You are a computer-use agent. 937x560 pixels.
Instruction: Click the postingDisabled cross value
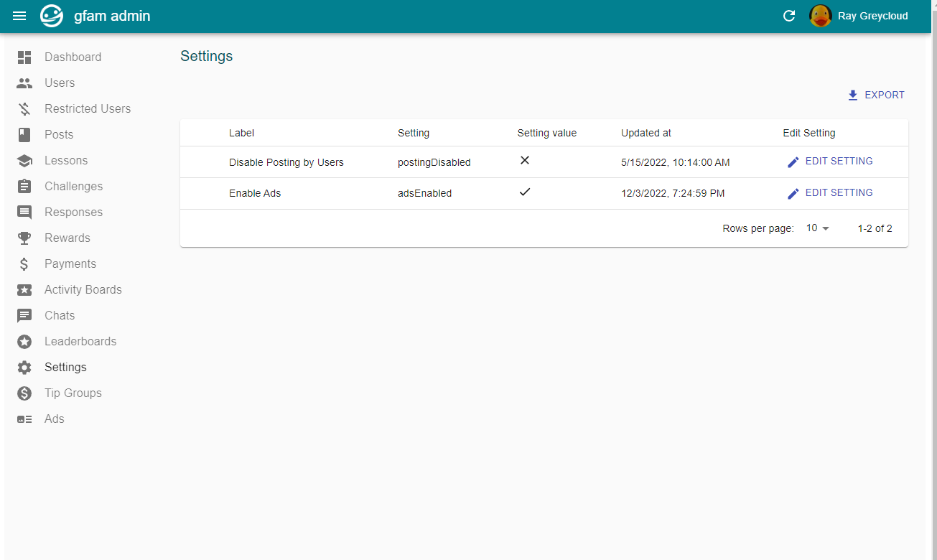525,161
